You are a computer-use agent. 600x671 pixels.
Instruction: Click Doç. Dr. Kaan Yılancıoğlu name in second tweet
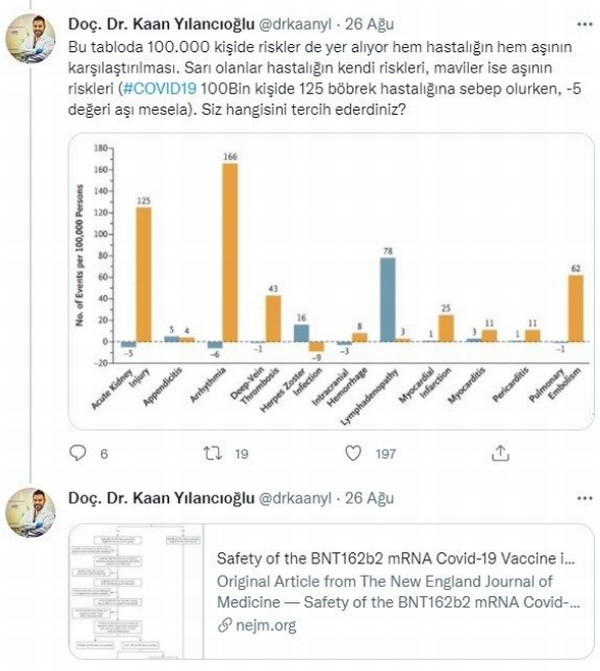pos(161,498)
